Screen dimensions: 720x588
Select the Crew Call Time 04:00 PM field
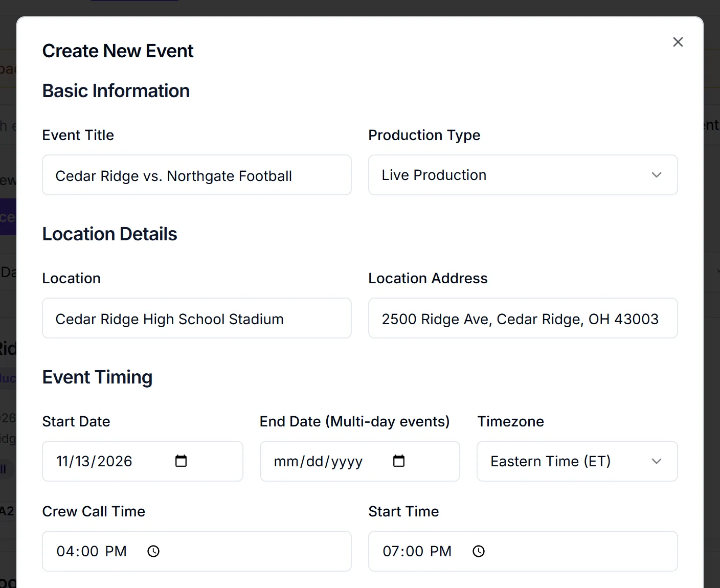coord(197,551)
